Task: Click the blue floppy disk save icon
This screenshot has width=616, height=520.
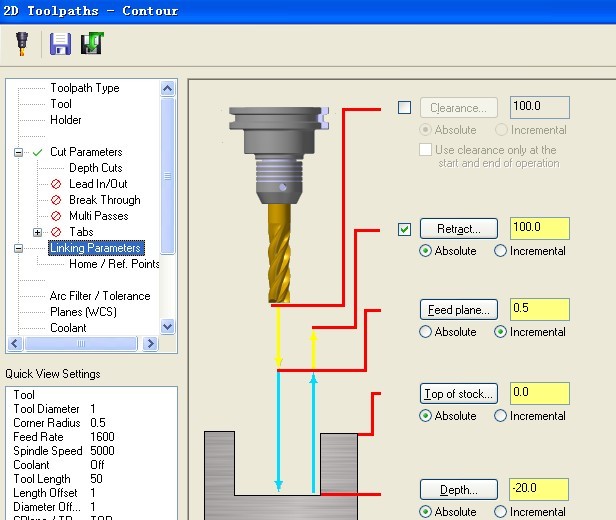Action: click(60, 44)
